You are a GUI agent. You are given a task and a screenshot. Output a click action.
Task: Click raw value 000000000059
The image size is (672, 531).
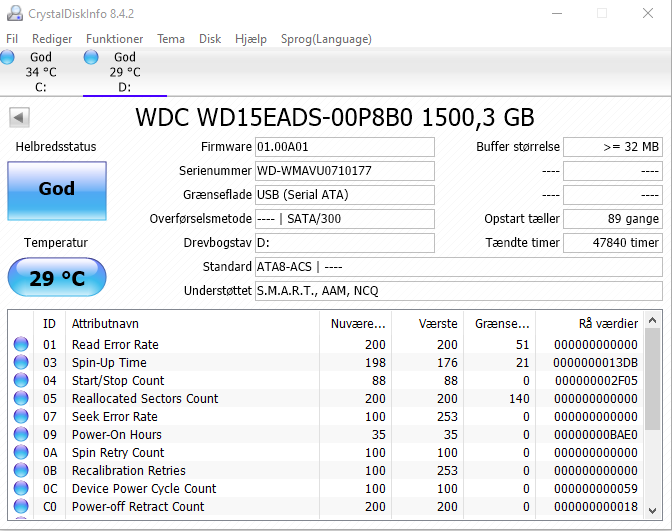[x=596, y=489]
